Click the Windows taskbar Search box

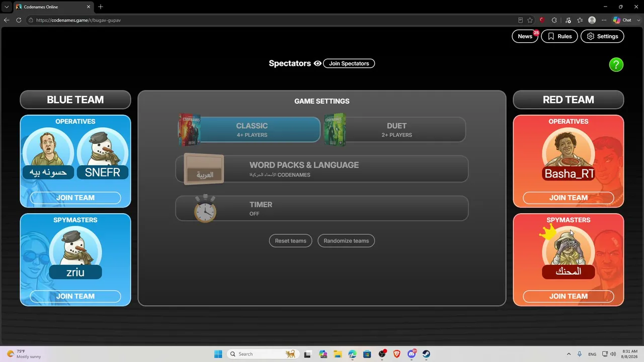262,354
